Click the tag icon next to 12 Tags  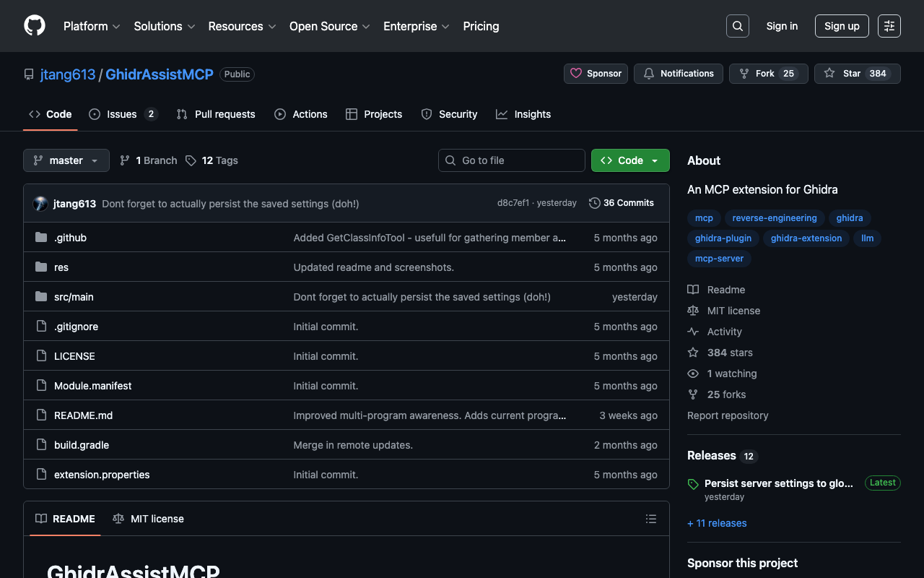191,160
